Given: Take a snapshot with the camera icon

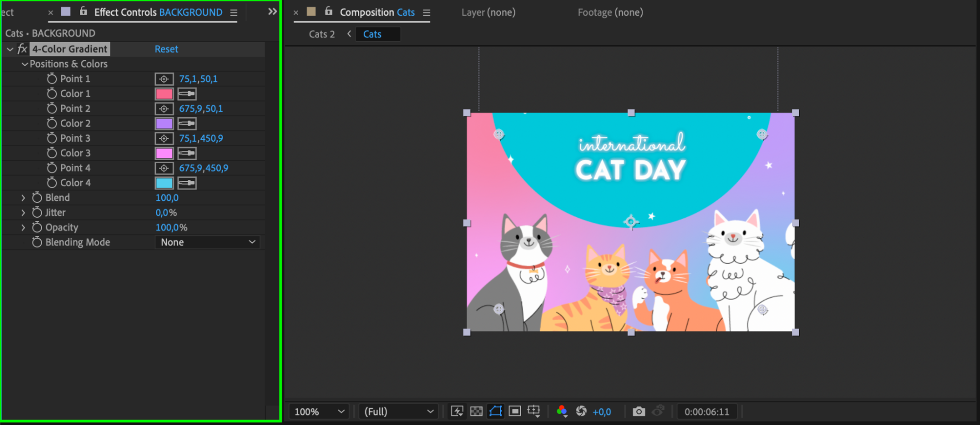Looking at the screenshot, I should [638, 411].
